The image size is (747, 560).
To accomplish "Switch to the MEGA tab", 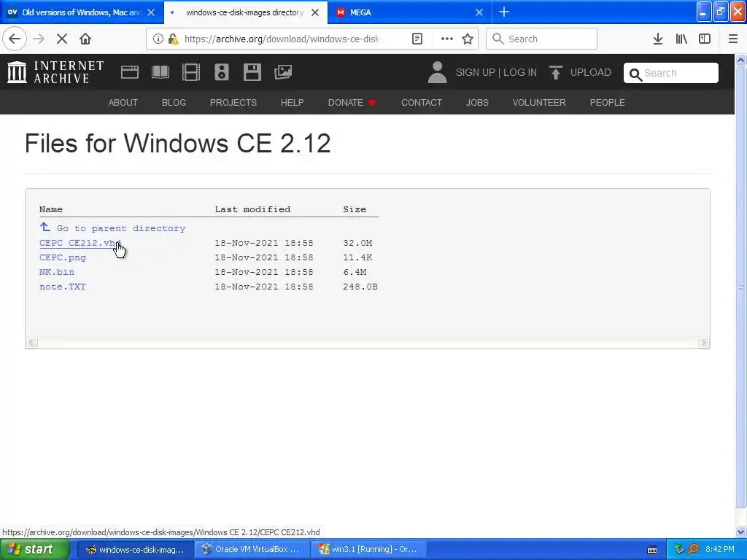I will [x=410, y=12].
